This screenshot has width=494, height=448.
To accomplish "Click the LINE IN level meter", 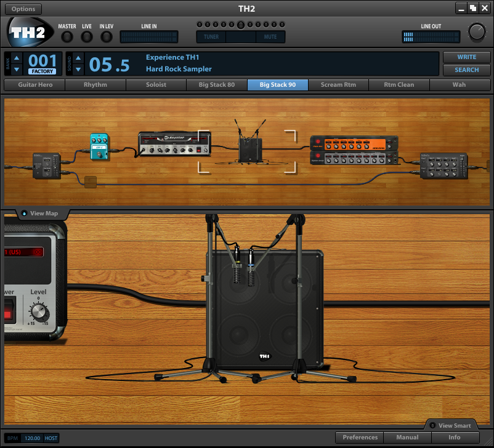I will [x=149, y=37].
